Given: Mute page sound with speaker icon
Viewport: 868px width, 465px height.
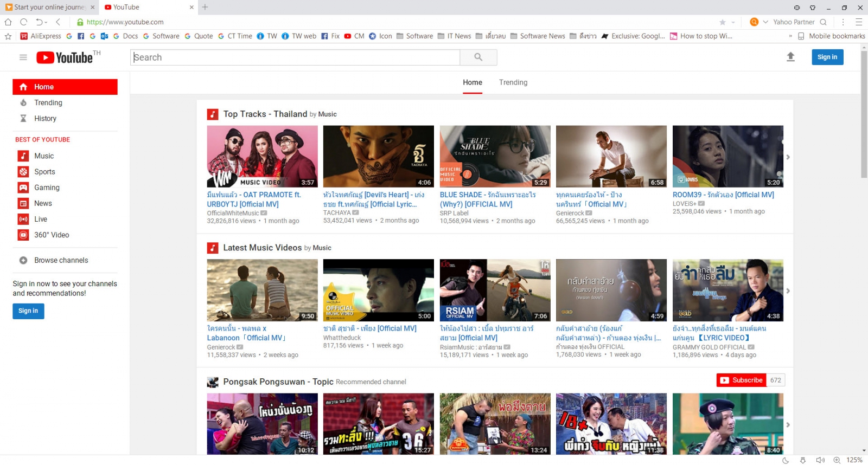Looking at the screenshot, I should (820, 460).
